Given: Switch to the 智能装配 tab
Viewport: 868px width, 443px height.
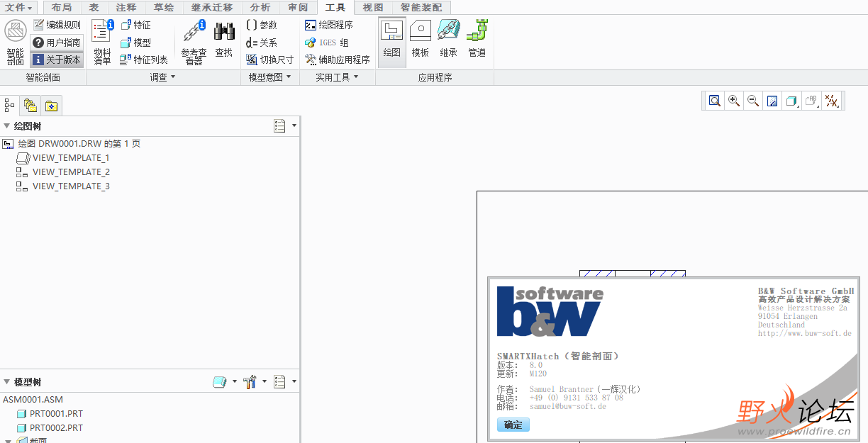Looking at the screenshot, I should click(x=421, y=7).
